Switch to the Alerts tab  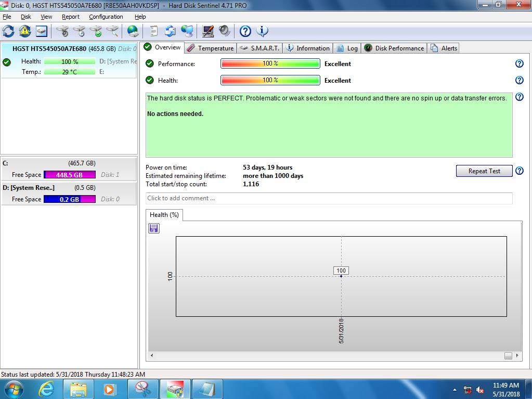point(444,48)
